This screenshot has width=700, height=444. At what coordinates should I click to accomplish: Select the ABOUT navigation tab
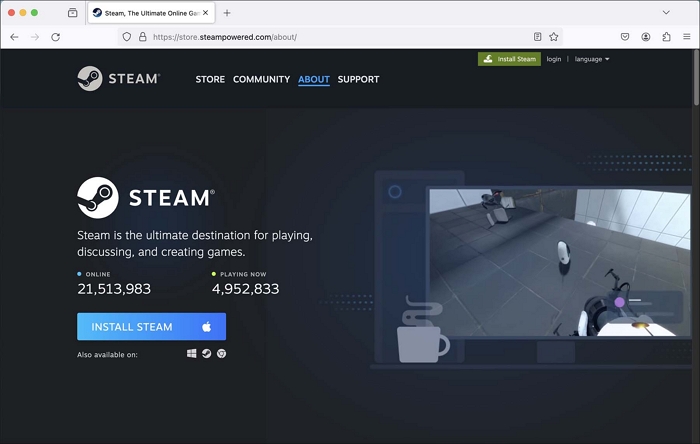coord(314,79)
